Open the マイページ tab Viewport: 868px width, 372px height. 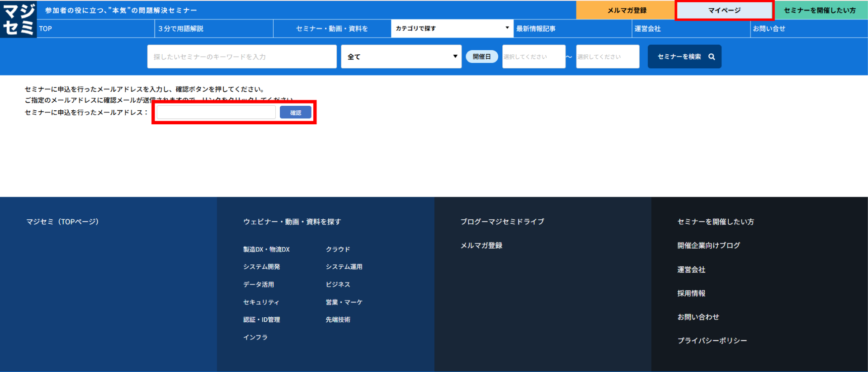[724, 10]
